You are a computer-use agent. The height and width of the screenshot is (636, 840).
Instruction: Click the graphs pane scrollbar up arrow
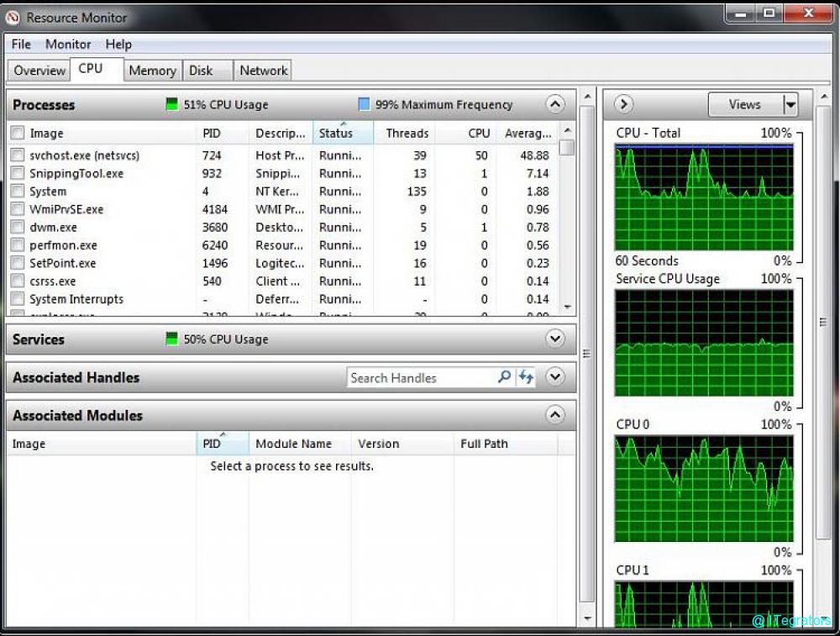[x=823, y=97]
